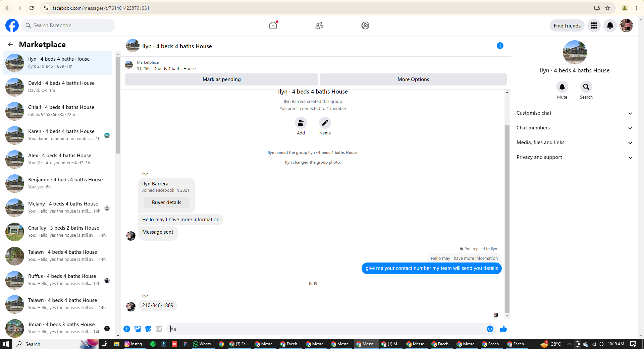The height and width of the screenshot is (349, 644).
Task: Open the David 4 beds 4 baths chat
Action: pyautogui.click(x=58, y=87)
